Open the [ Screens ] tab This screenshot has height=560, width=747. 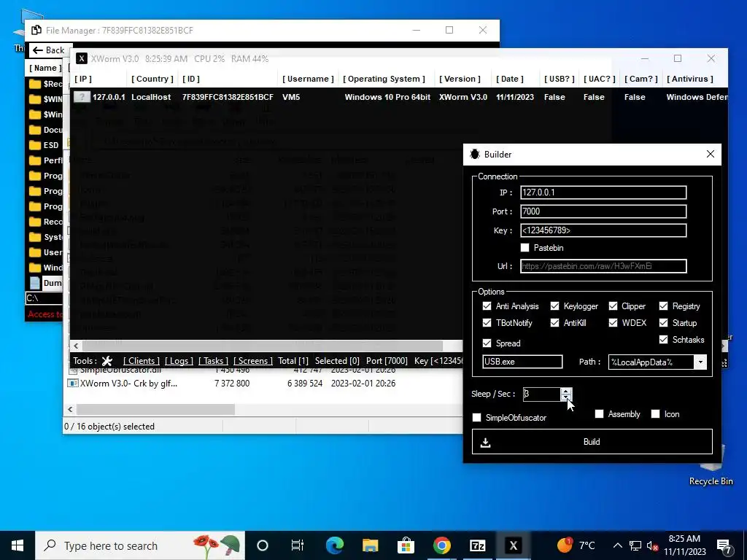(x=252, y=361)
